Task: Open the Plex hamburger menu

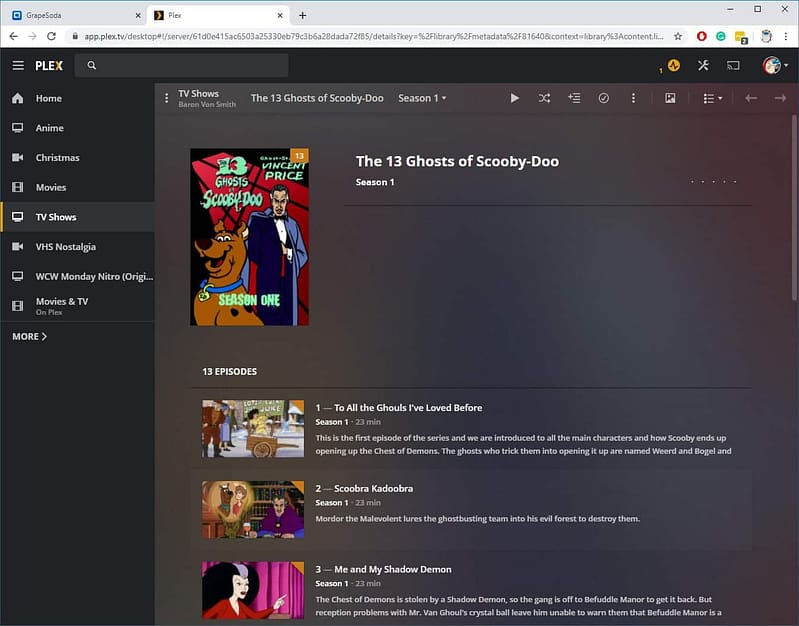Action: pos(18,65)
